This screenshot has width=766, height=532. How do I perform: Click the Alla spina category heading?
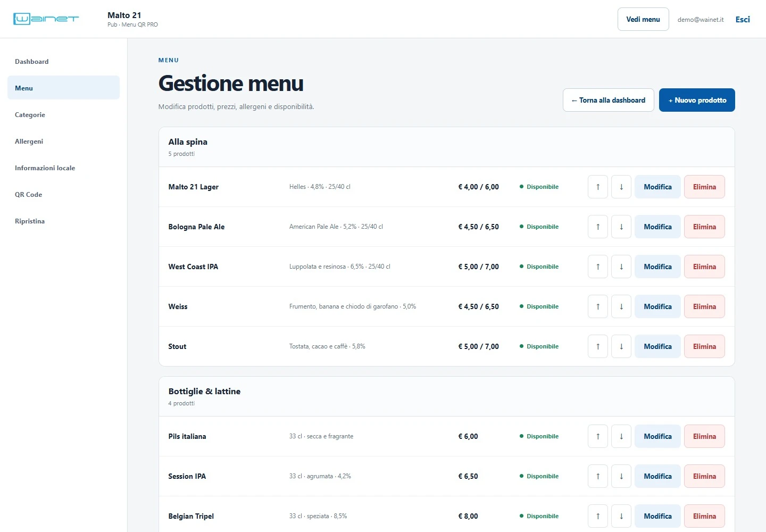(188, 142)
